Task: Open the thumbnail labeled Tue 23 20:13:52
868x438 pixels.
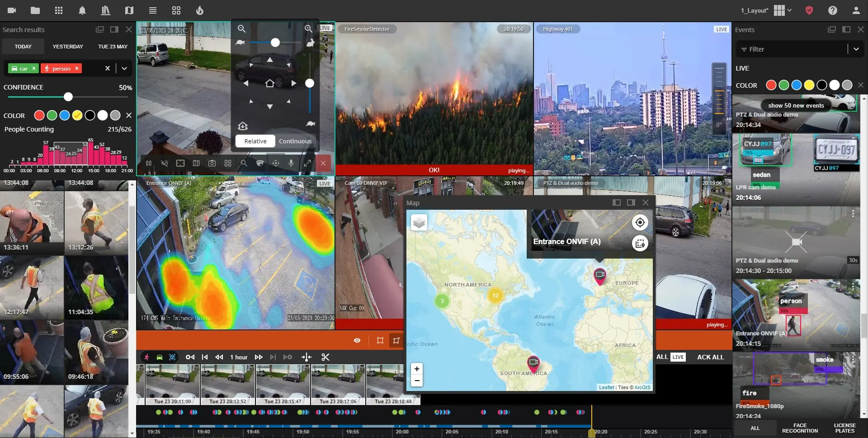Action: coord(228,385)
